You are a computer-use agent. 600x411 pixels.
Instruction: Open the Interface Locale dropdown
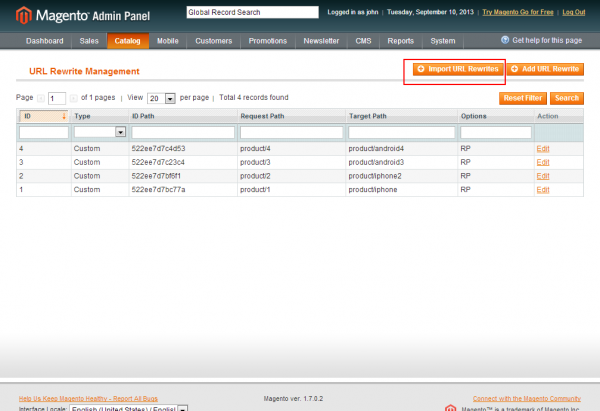point(183,408)
